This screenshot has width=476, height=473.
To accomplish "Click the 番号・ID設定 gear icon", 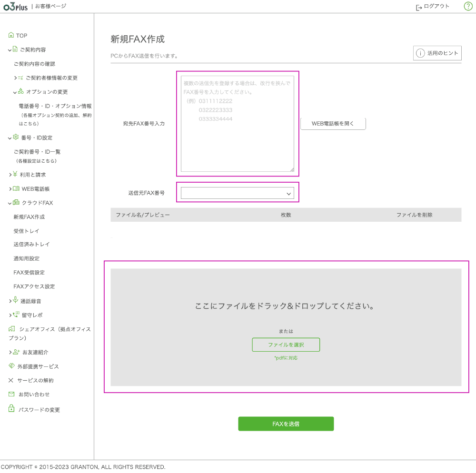I will click(x=16, y=137).
